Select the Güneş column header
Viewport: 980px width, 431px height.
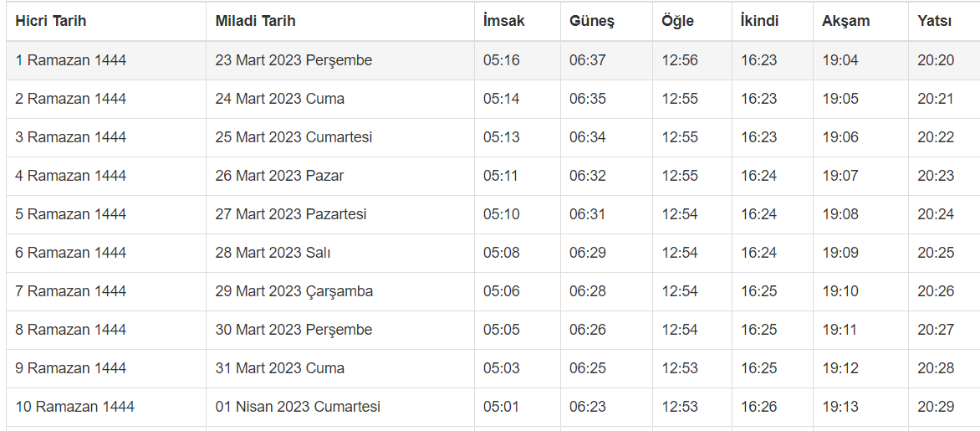click(x=592, y=21)
